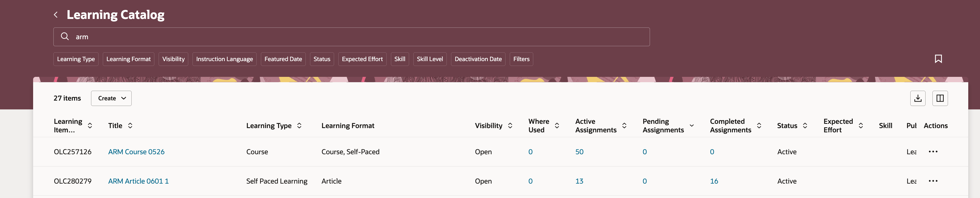Screen dimensions: 980x198
Task: Sort by Active Assignments column arrows
Action: (624, 125)
